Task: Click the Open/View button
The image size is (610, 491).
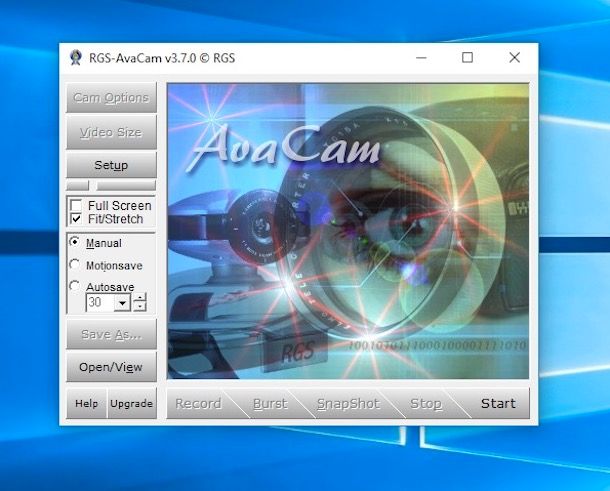Action: tap(111, 367)
